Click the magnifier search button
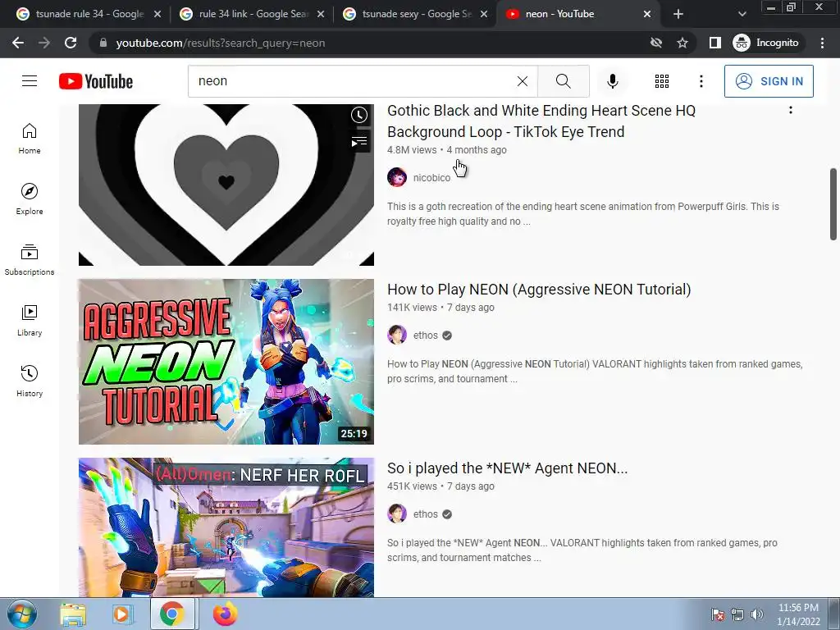The image size is (840, 630). pyautogui.click(x=563, y=81)
